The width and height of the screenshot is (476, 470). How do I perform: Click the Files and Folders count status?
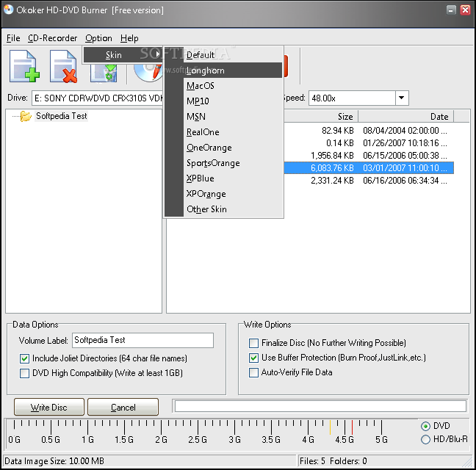point(333,461)
